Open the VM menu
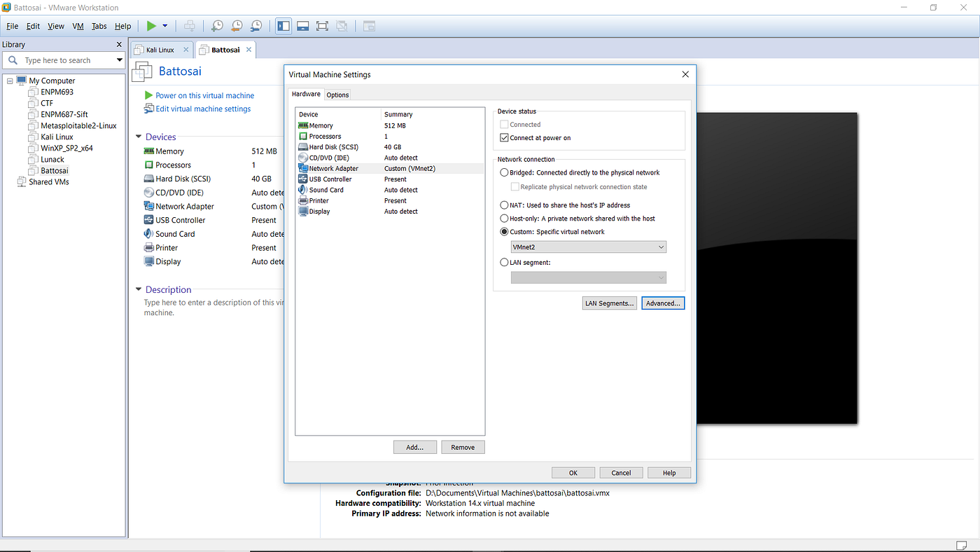Screen dimensions: 980x552 pos(78,26)
